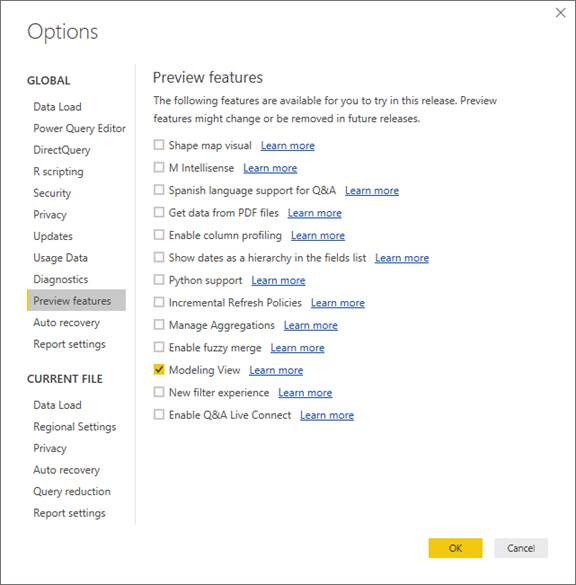Select Report settings under GLOBAL

click(69, 344)
